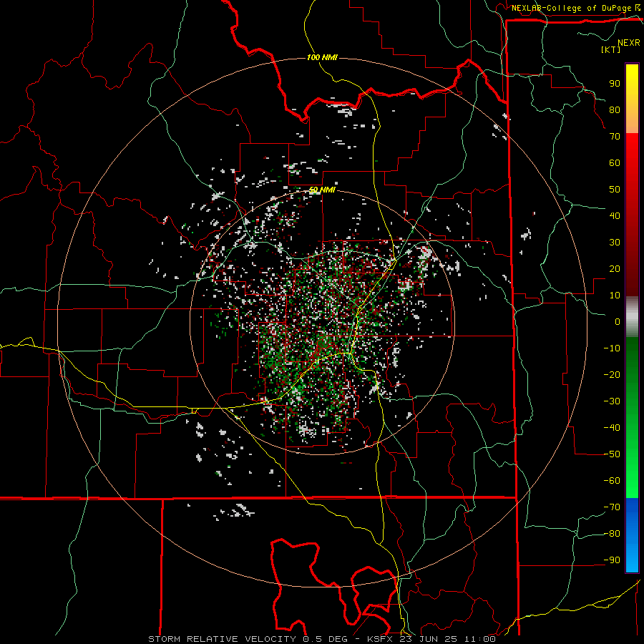
Task: Select the blue segment of the velocity scale
Action: pyautogui.click(x=632, y=535)
